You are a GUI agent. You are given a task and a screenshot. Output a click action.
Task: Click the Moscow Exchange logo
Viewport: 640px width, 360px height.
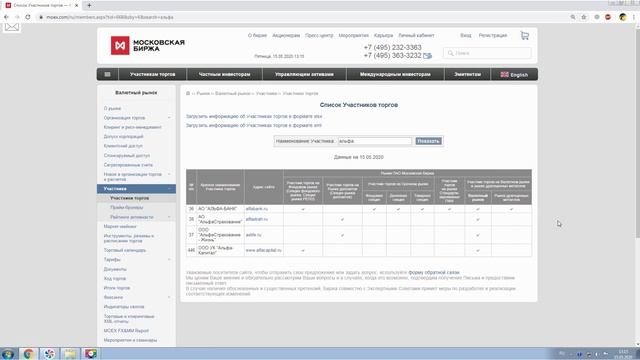[x=148, y=45]
